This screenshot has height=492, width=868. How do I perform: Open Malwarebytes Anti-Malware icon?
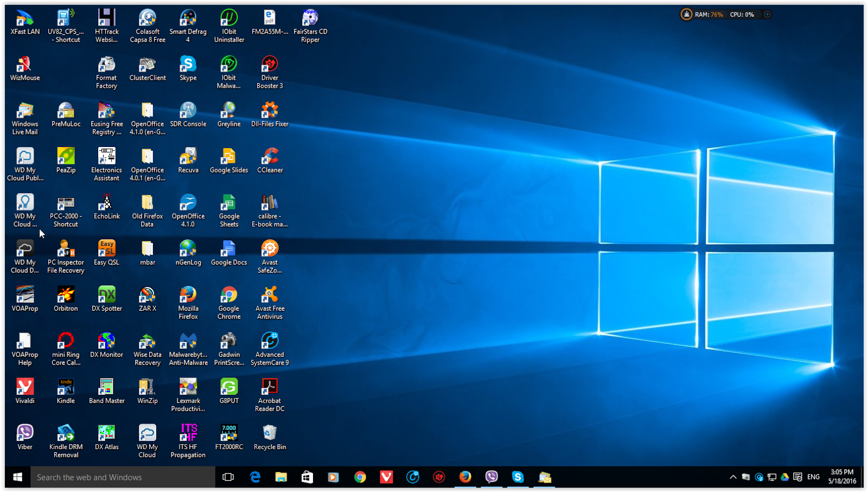pos(188,349)
